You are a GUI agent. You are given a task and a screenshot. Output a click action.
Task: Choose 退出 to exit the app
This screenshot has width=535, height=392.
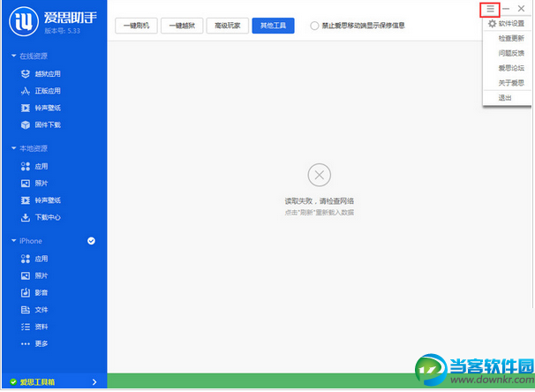[505, 98]
